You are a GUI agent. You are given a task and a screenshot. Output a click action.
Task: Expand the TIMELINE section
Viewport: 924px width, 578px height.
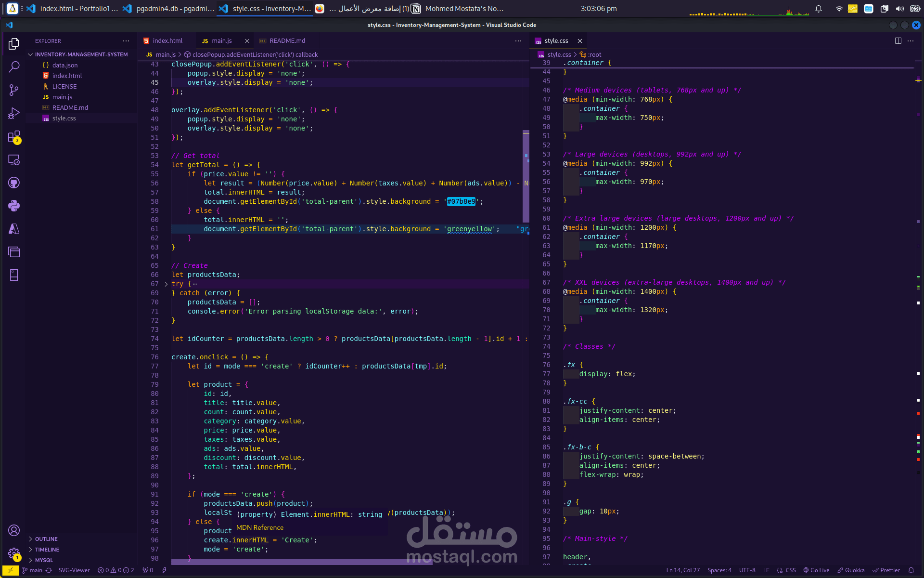tap(47, 550)
